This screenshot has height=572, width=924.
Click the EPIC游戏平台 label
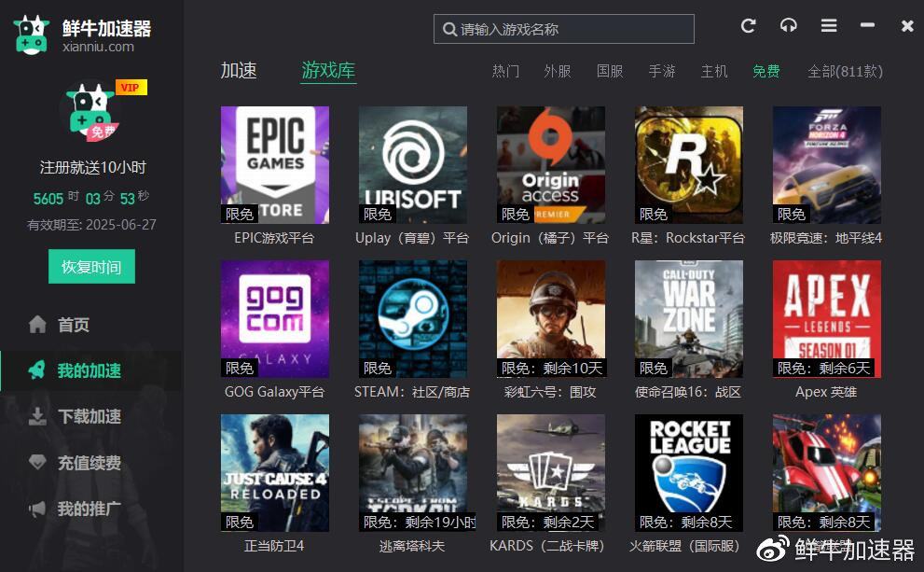tap(274, 238)
